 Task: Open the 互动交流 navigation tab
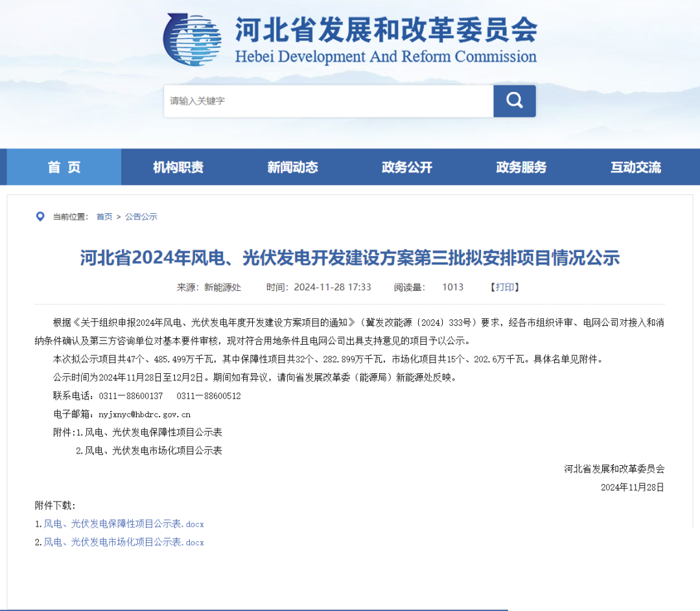[636, 167]
